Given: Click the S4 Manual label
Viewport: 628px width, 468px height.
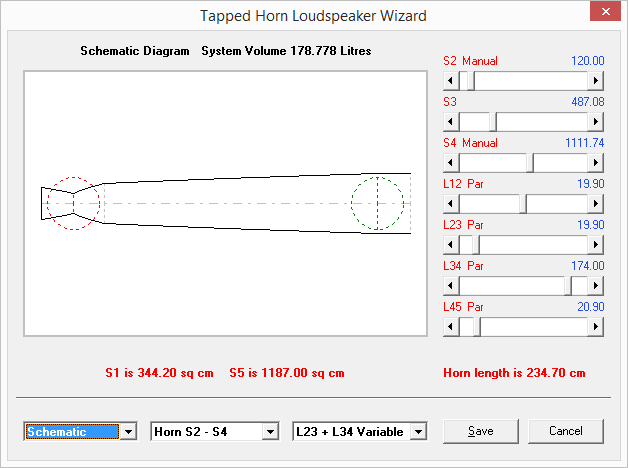Looking at the screenshot, I should click(470, 143).
